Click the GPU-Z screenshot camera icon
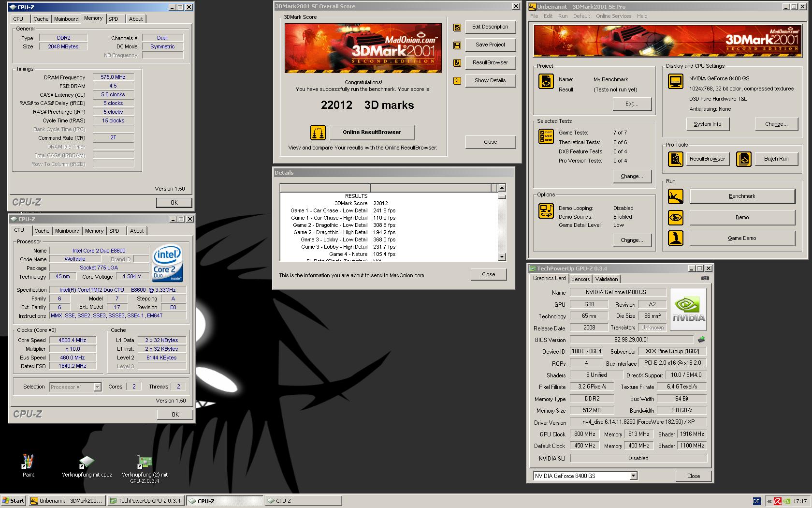812x508 pixels. 705,278
